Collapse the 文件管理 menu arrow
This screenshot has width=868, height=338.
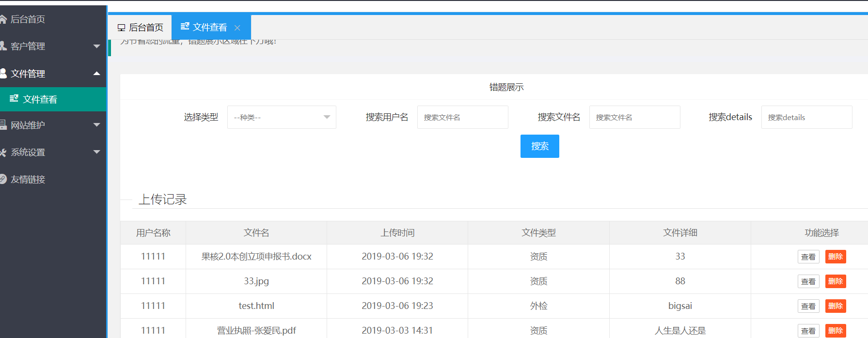(x=96, y=74)
